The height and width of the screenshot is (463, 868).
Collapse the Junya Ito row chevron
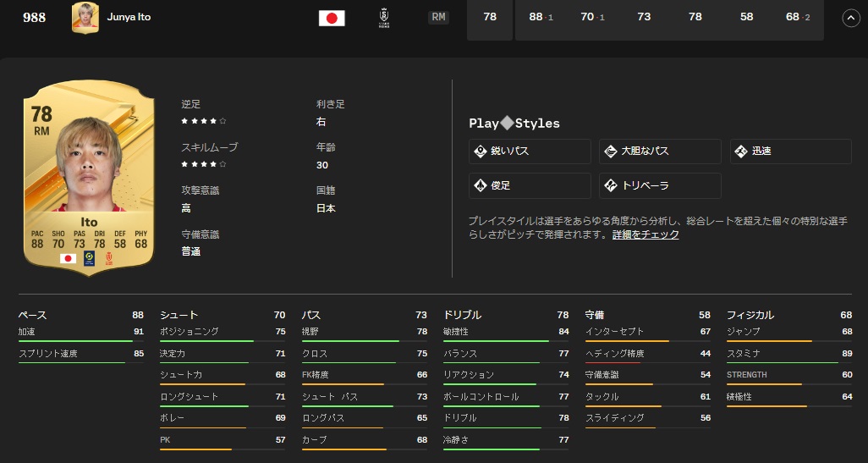pyautogui.click(x=850, y=18)
